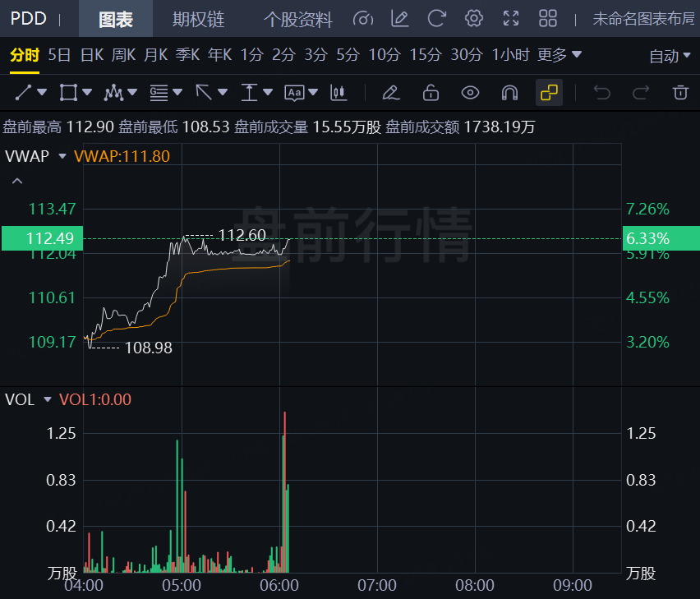
Task: Click the VWAP:111.80 value
Action: pos(122,156)
